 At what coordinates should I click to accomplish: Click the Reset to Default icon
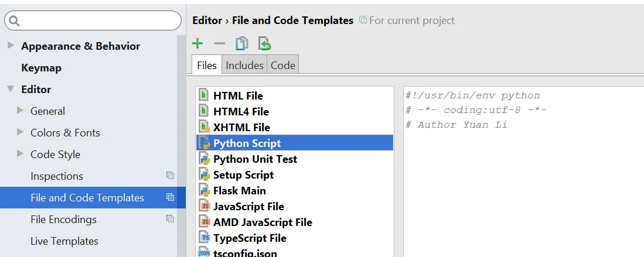pos(264,43)
